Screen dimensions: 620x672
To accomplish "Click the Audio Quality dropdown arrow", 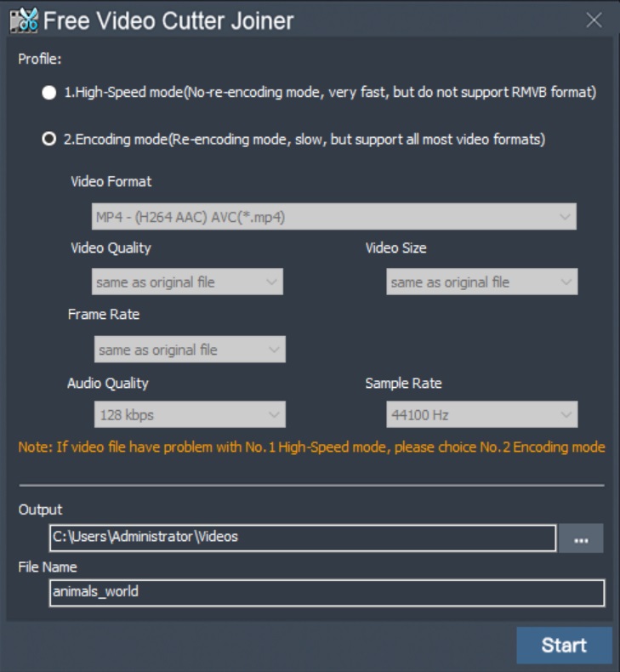I will (x=274, y=415).
